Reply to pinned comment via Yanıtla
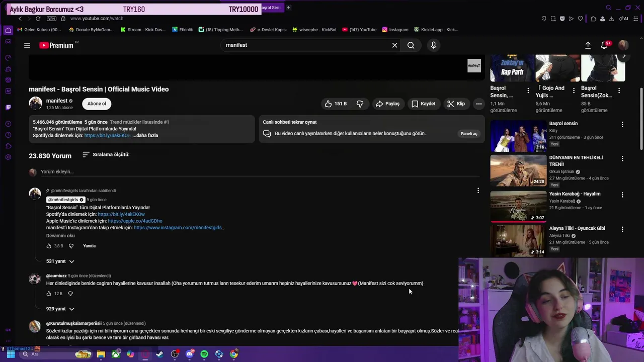644x362 pixels. click(x=89, y=246)
